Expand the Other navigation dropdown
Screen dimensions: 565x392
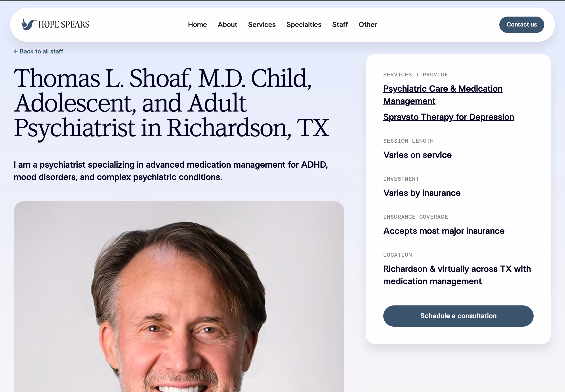(x=367, y=25)
